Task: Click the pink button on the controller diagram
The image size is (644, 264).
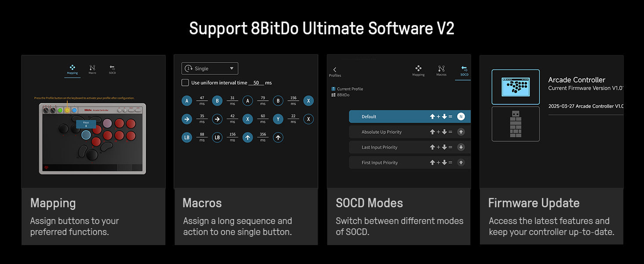Action: pyautogui.click(x=107, y=124)
